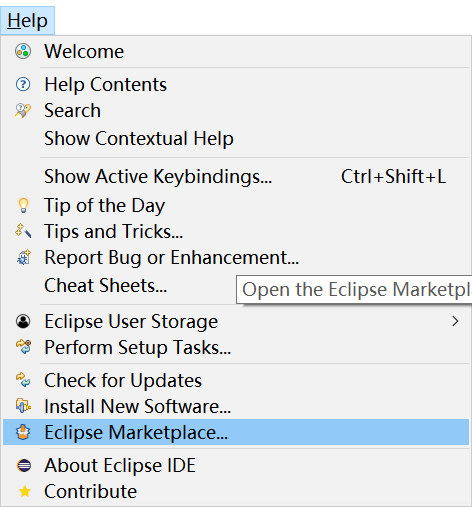472x507 pixels.
Task: Click the Contribute star icon
Action: 25,491
